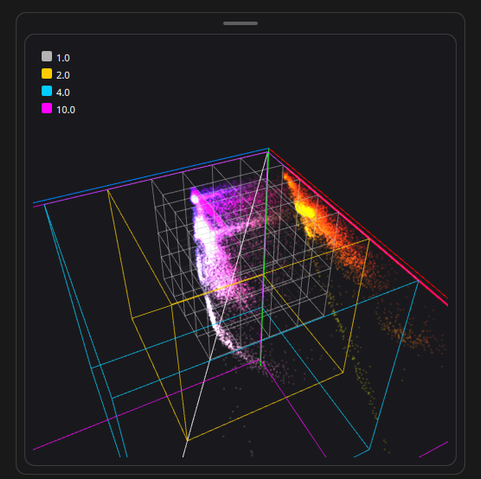This screenshot has height=479, width=481.
Task: Select the 10.0 legend label
Action: (66, 110)
